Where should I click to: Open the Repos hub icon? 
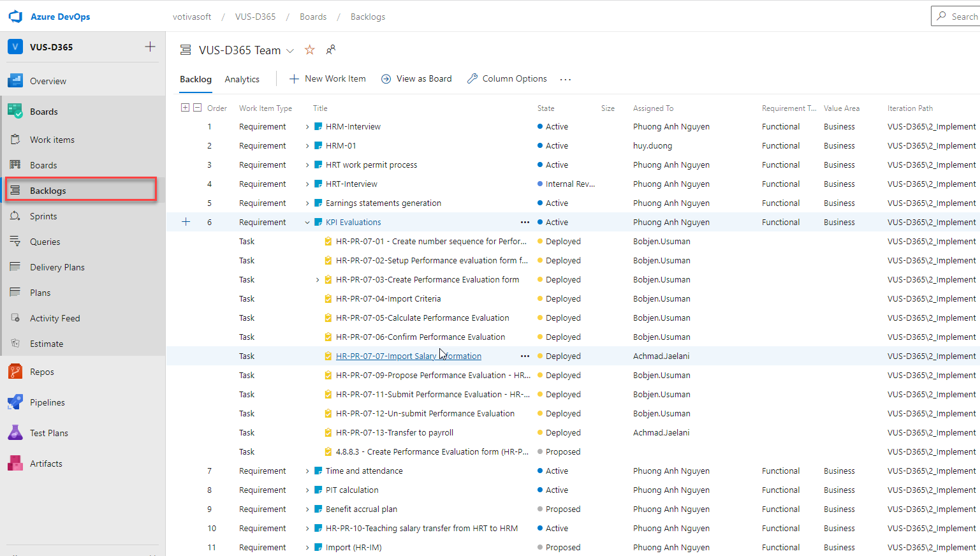point(15,372)
